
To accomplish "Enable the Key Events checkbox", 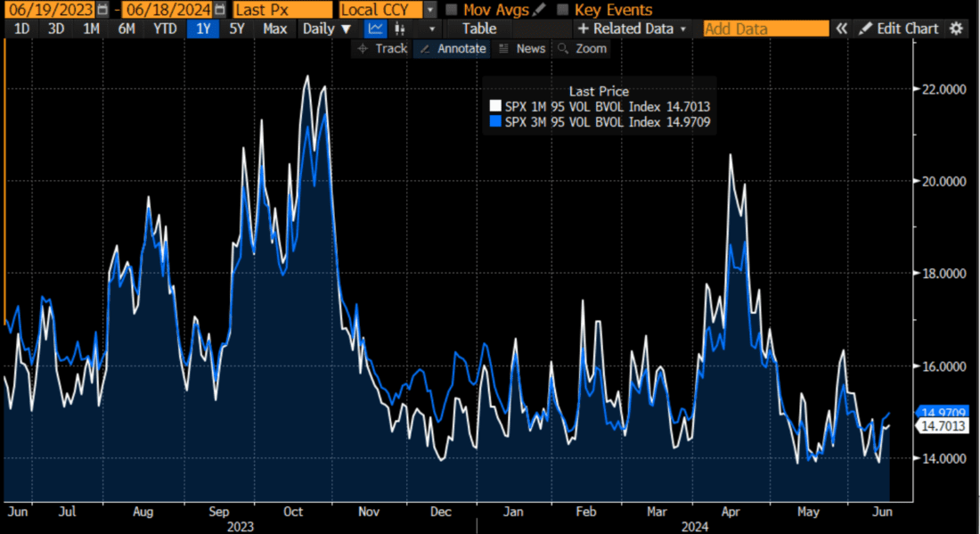I will 561,10.
